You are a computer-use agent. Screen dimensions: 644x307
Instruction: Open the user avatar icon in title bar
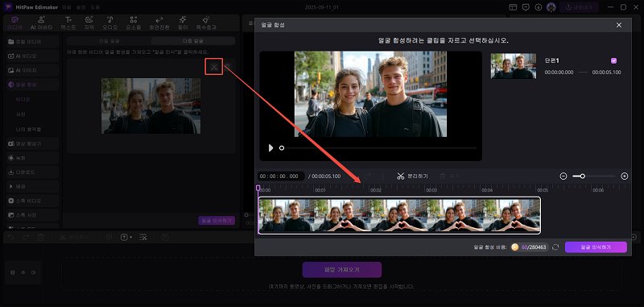[551, 7]
